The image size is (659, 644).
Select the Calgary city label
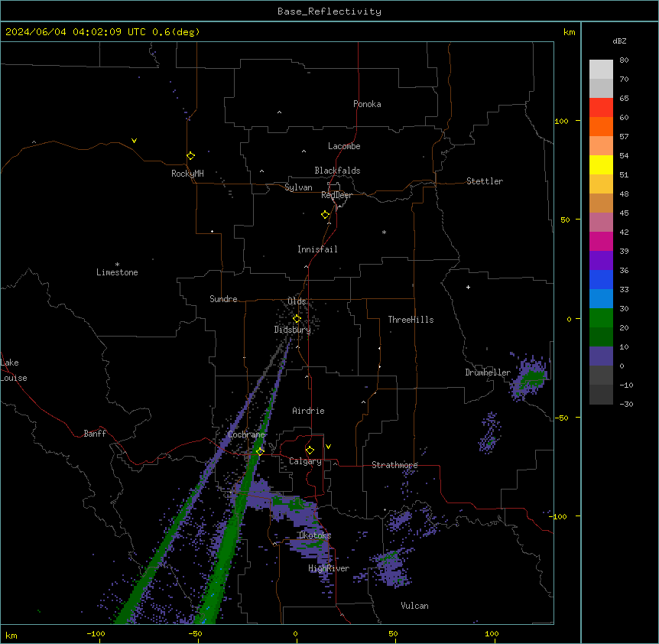click(305, 461)
